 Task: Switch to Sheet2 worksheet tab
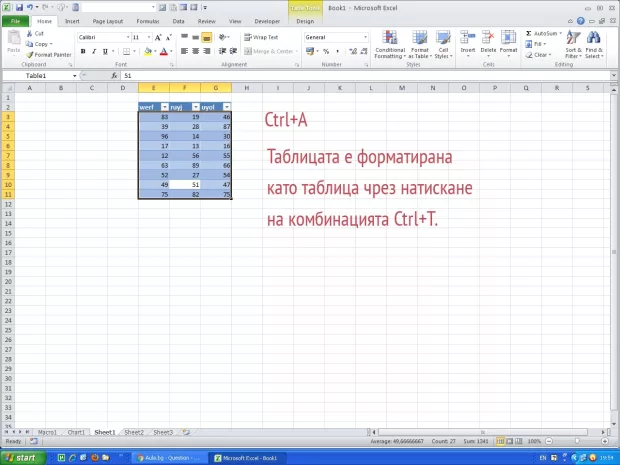[x=134, y=432]
